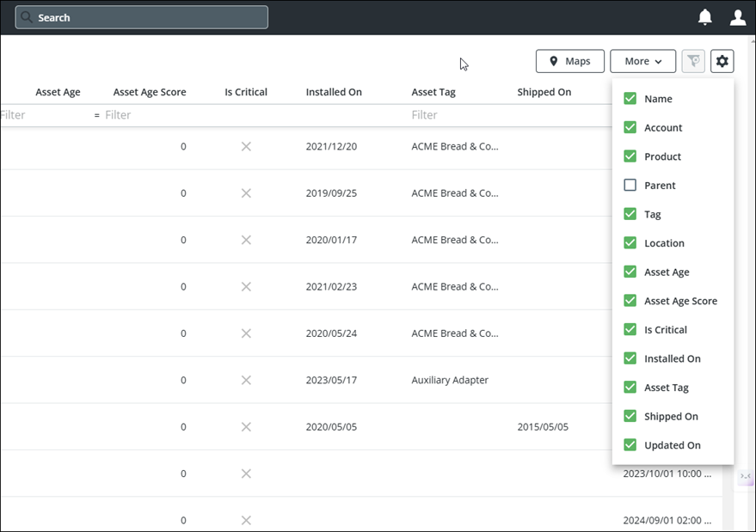Open the user profile icon
The image size is (756, 532).
[x=738, y=17]
